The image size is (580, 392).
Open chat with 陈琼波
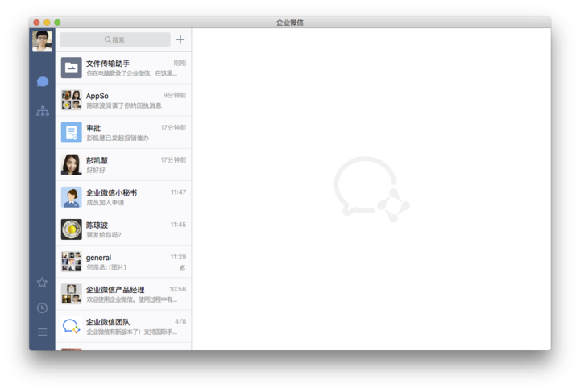point(123,229)
